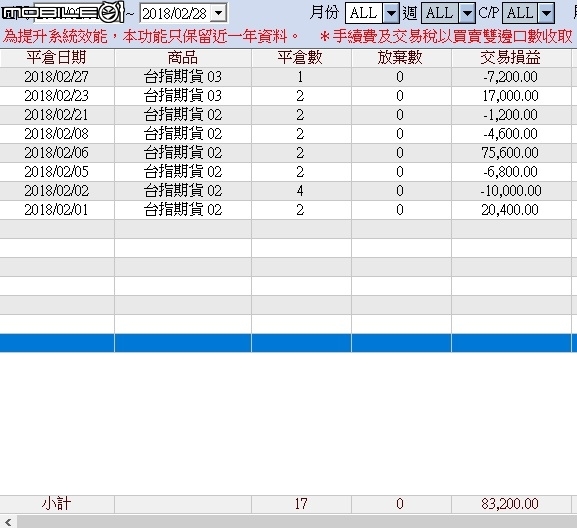
Task: Select the blue highlighted empty row
Action: point(288,343)
